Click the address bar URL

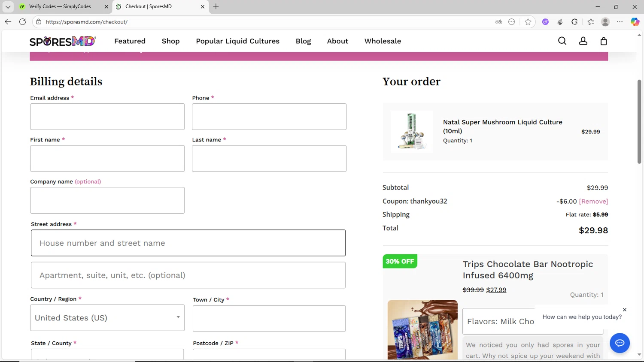(87, 22)
